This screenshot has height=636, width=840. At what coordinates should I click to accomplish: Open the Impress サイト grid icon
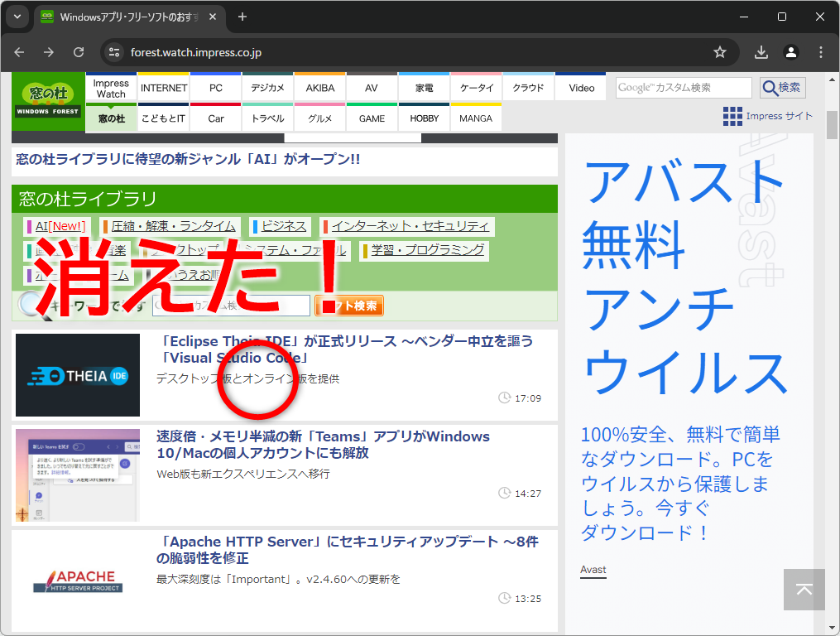tap(732, 116)
